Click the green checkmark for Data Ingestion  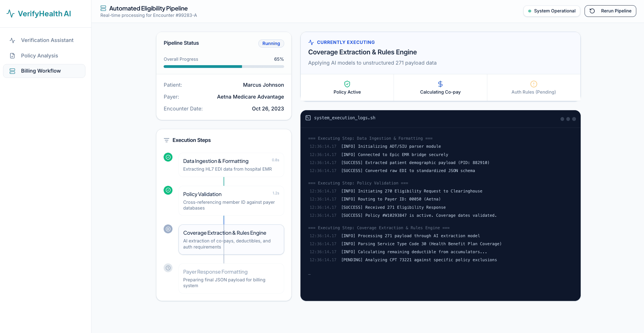(168, 157)
